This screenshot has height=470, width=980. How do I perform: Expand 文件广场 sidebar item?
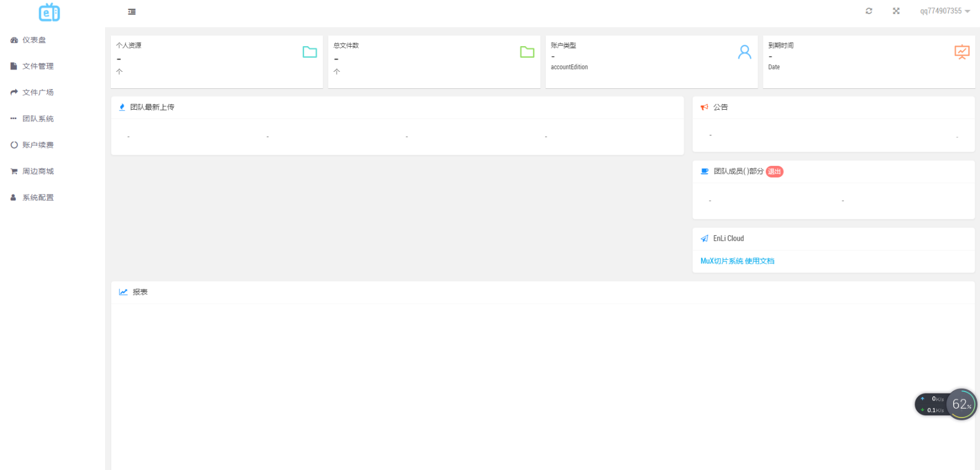[37, 93]
